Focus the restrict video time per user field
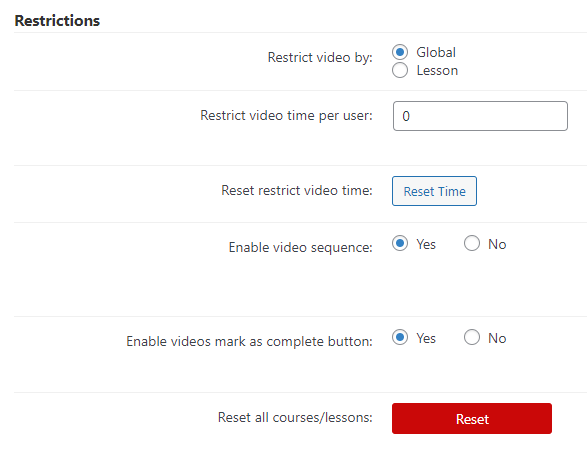This screenshot has width=587, height=452. click(x=480, y=116)
